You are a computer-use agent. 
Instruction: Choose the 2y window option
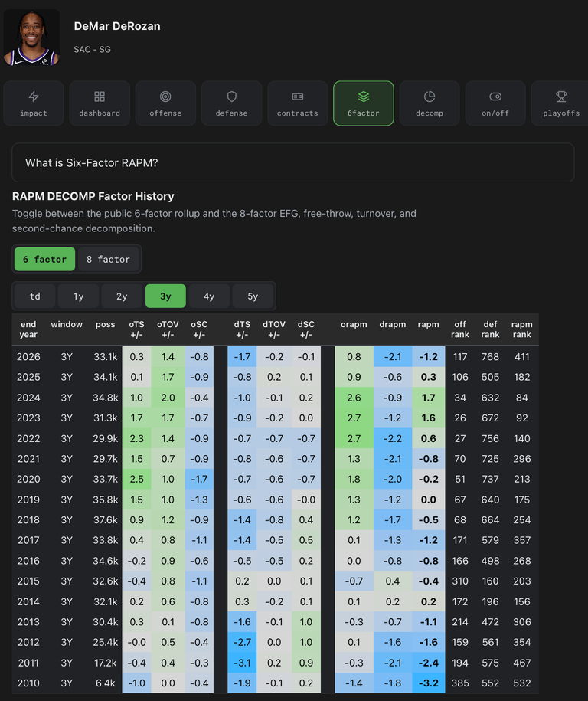pos(122,296)
